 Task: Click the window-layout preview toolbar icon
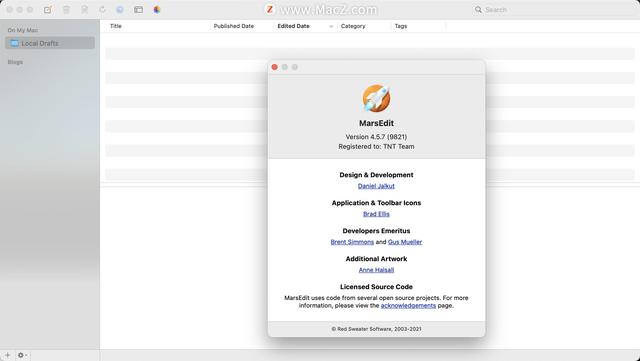(138, 9)
